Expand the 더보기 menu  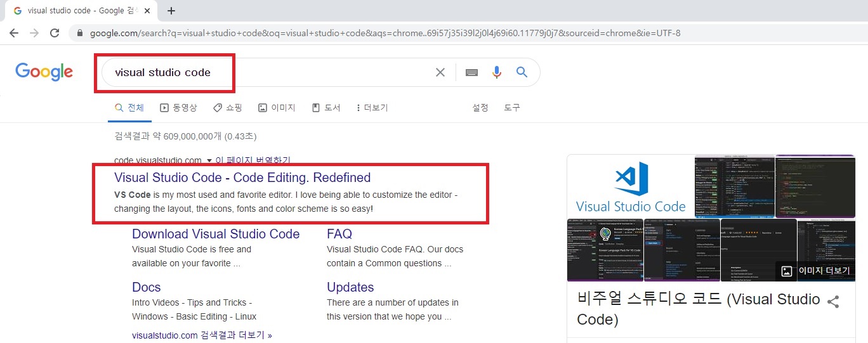click(372, 108)
